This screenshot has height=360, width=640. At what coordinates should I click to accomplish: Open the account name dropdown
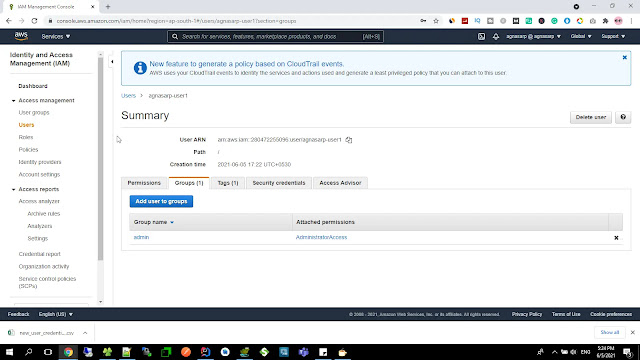click(533, 36)
